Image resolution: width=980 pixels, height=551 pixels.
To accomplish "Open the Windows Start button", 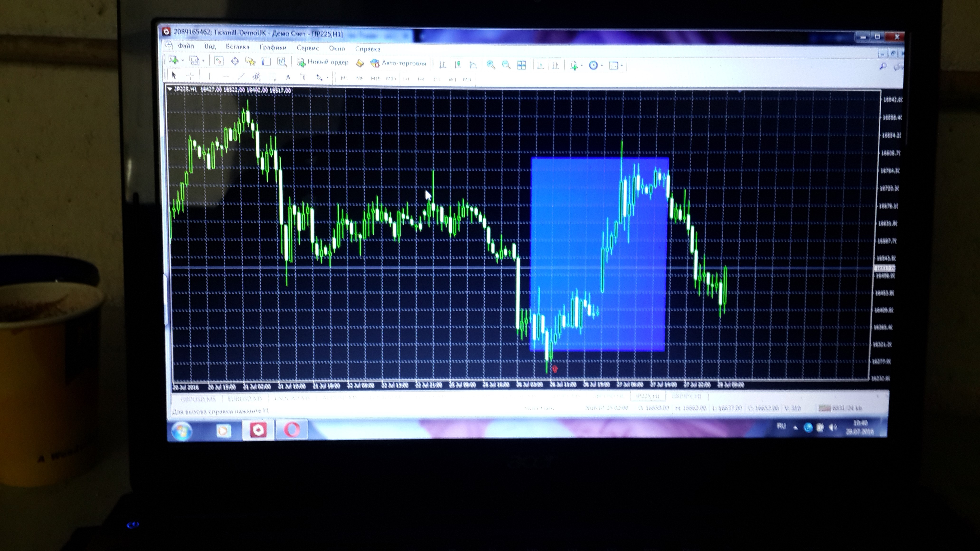I will (x=181, y=431).
